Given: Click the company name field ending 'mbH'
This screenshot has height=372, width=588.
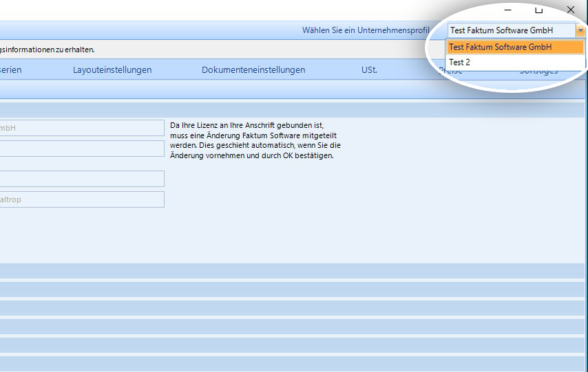Looking at the screenshot, I should [82, 128].
